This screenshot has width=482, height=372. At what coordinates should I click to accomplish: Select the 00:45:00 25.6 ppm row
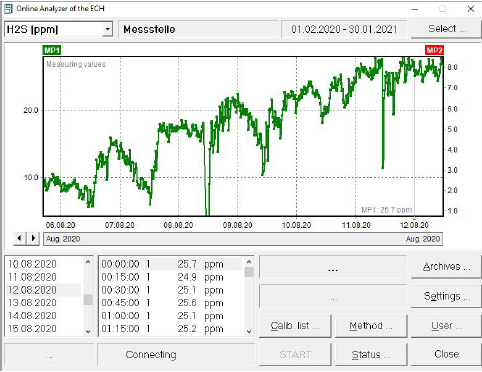(171, 303)
